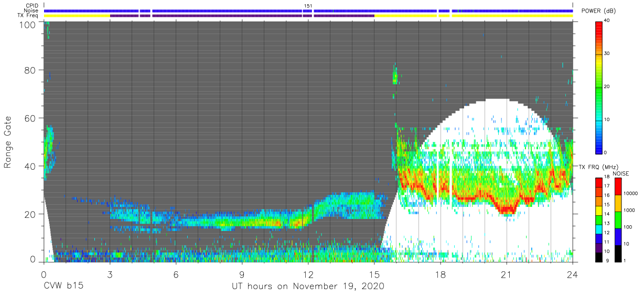
Task: Click the 12 hour tick on time axis
Action: pyautogui.click(x=308, y=262)
